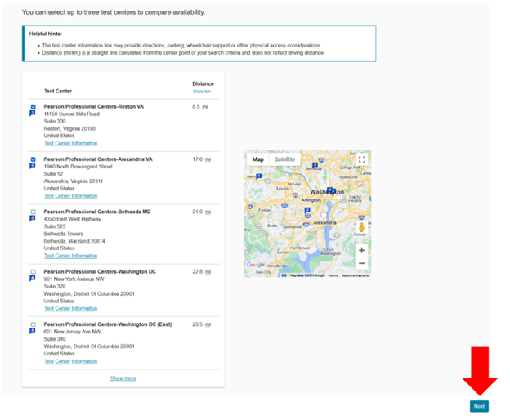Click the 11150 Sunset Hills Road address
This screenshot has height=420, width=510.
72,114
